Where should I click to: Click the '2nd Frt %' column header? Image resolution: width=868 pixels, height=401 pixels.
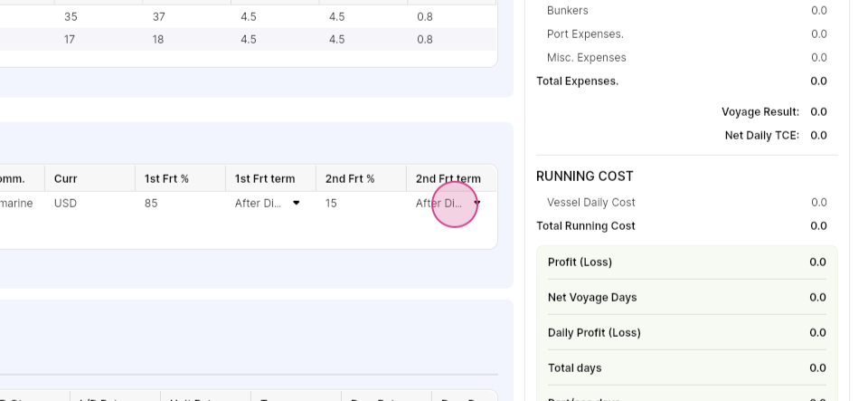click(350, 179)
